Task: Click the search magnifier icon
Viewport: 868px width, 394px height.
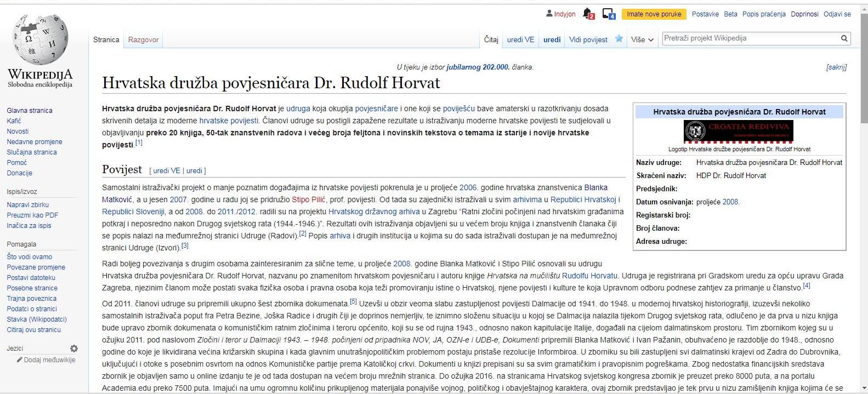Action: point(844,38)
